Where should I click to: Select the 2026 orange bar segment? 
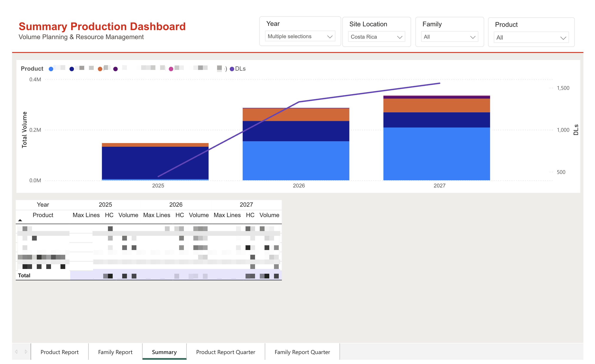pyautogui.click(x=296, y=114)
